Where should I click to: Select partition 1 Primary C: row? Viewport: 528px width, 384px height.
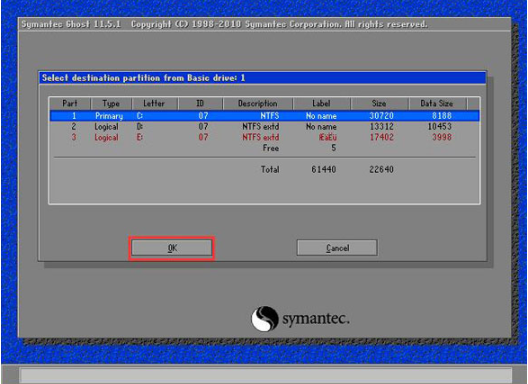(265, 116)
